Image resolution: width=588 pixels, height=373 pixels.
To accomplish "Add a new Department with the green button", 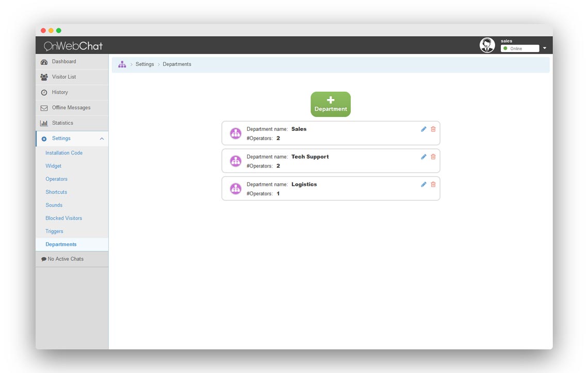I will 330,104.
